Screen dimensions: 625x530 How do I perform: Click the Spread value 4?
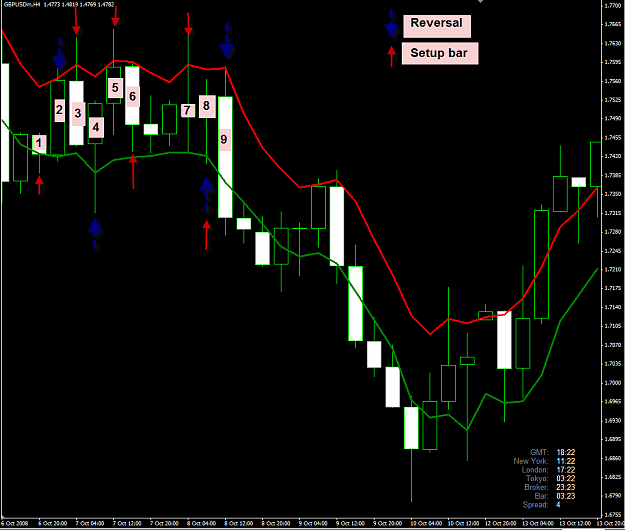(558, 505)
